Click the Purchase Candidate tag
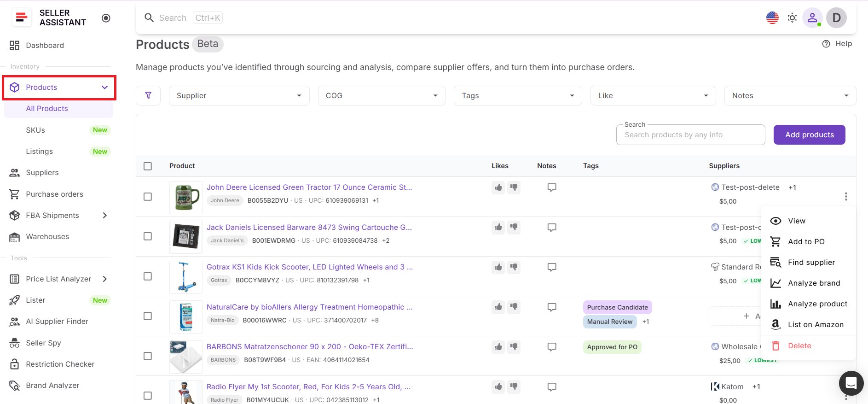The height and width of the screenshot is (404, 868). (617, 307)
